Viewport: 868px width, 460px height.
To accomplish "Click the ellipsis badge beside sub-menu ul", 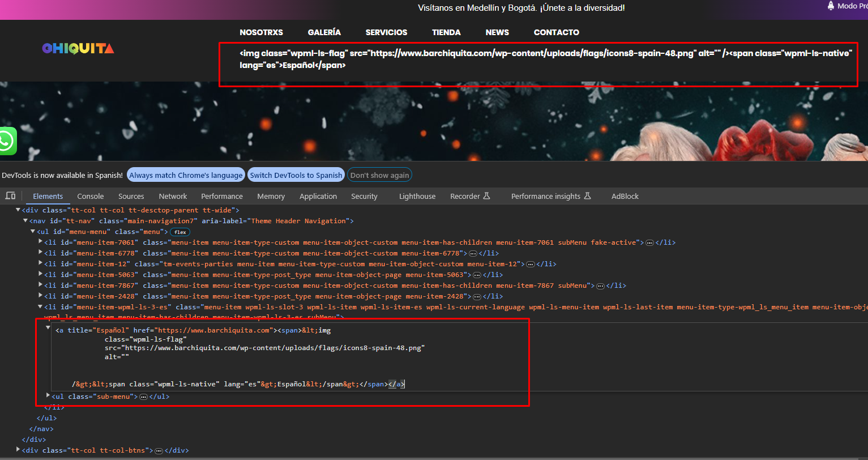I will pyautogui.click(x=143, y=397).
